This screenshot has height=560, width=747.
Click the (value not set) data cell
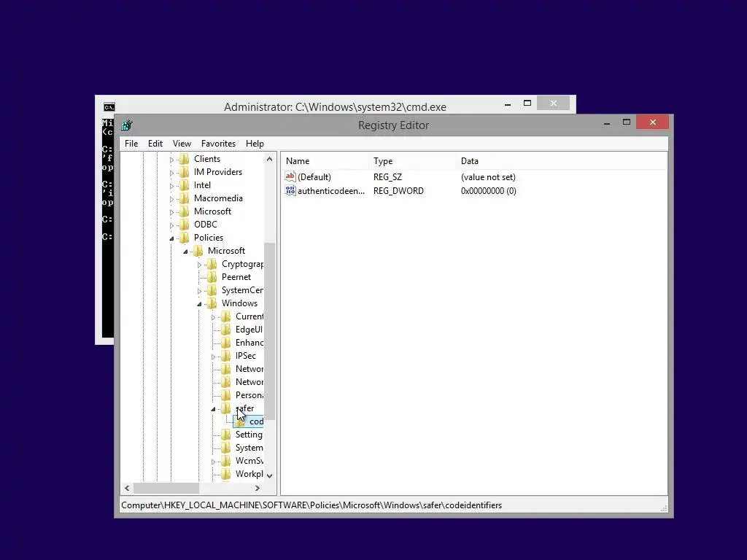[x=488, y=176]
